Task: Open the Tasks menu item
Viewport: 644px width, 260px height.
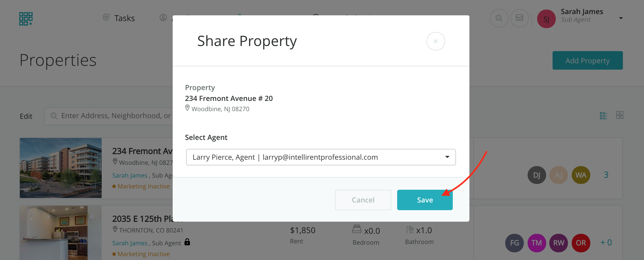Action: (119, 18)
